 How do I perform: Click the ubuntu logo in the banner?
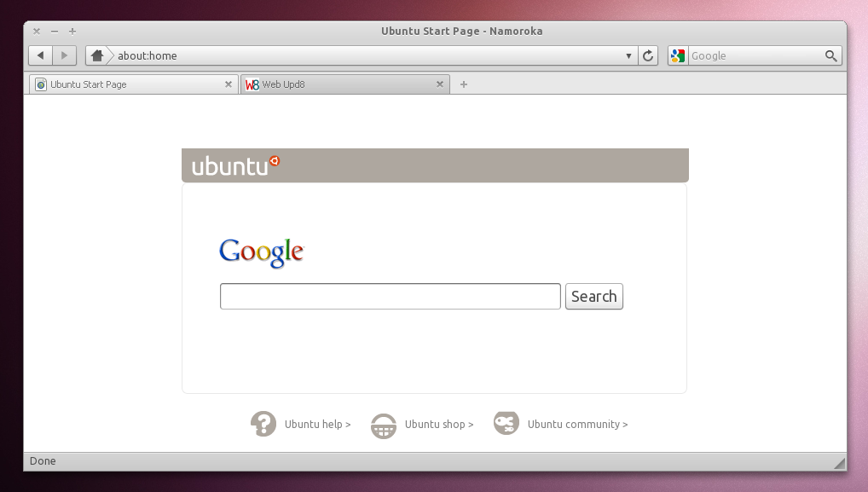point(236,165)
